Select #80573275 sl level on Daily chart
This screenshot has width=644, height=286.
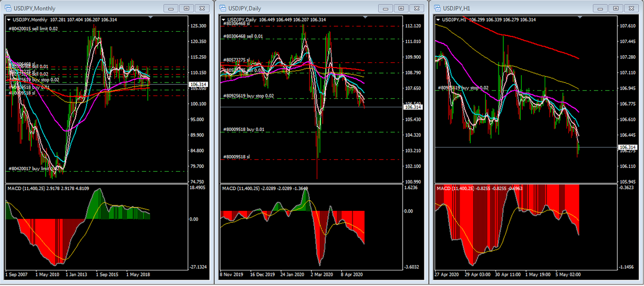click(236, 60)
